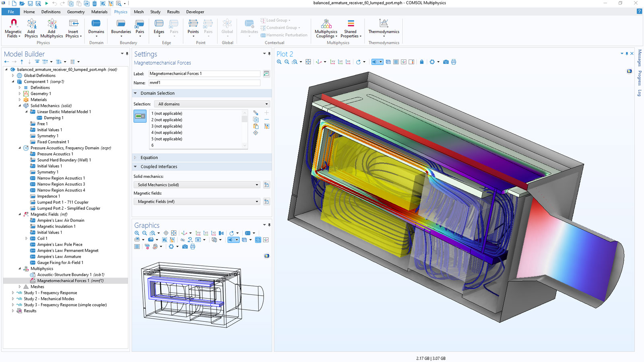Viewport: 644px width, 362px height.
Task: Print the Graphics window using the printer icon
Action: pyautogui.click(x=193, y=247)
